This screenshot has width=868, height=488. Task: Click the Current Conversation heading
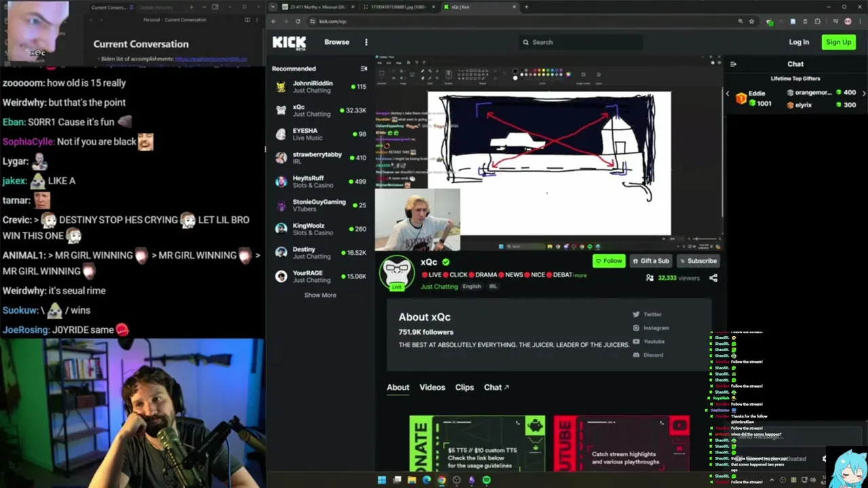[x=141, y=44]
